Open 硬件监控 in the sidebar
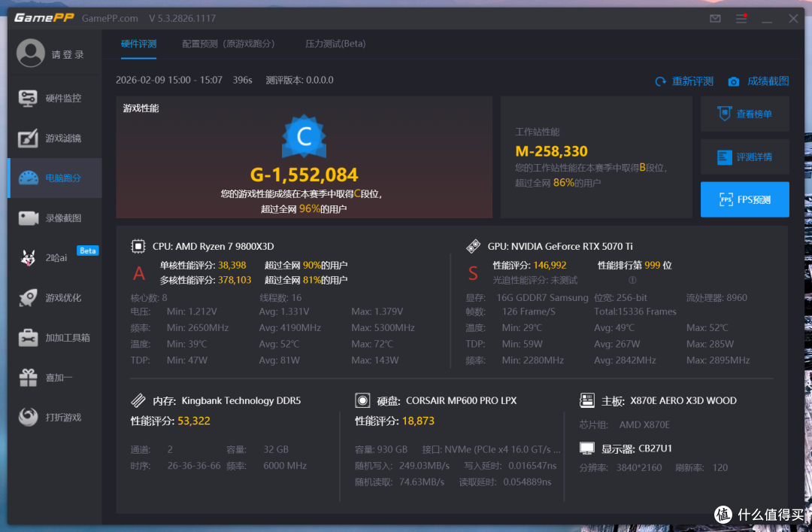812x532 pixels. click(x=54, y=98)
